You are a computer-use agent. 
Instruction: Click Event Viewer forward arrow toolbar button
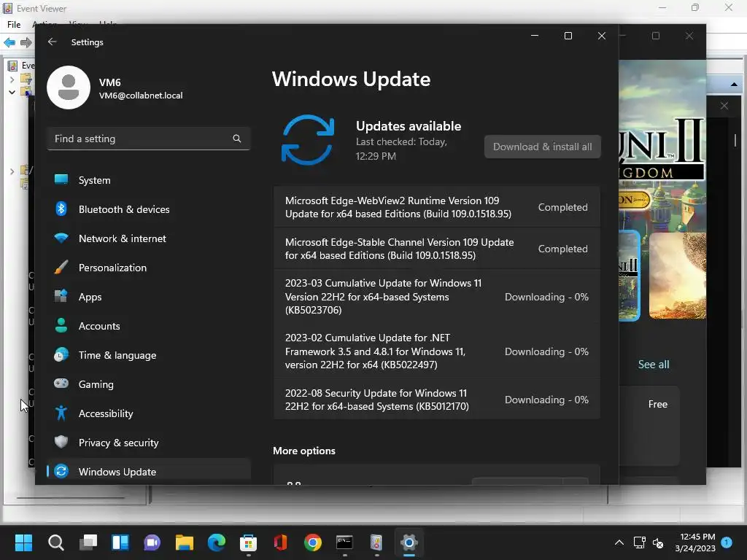click(x=26, y=42)
